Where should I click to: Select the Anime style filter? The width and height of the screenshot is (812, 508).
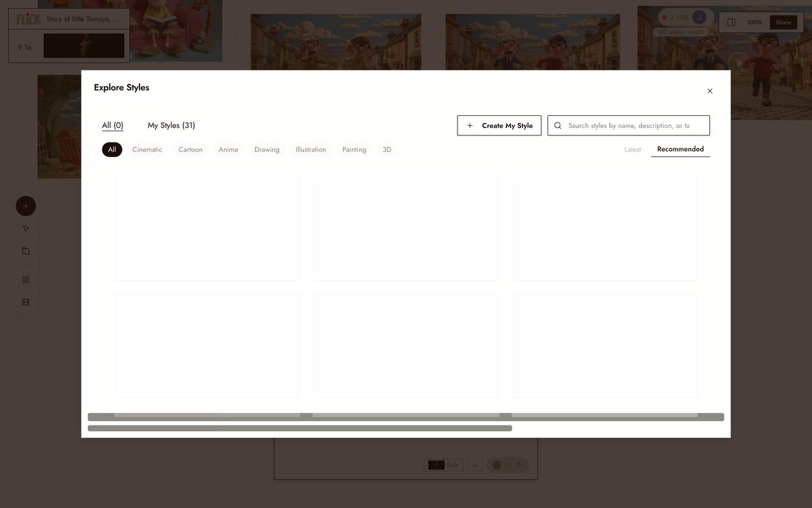point(228,150)
